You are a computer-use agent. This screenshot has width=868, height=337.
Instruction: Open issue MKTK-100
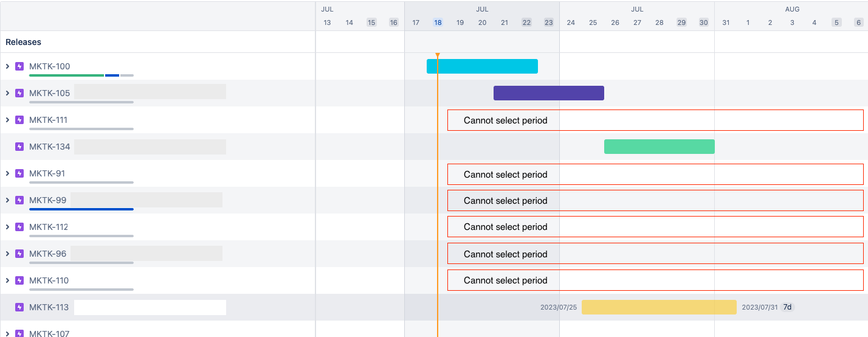pos(49,66)
